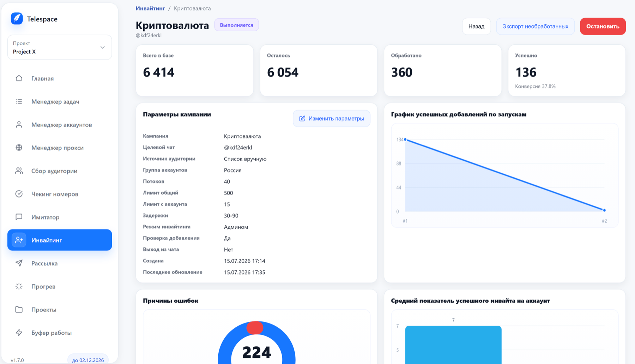Click the Криптовалюта page heading
635x364 pixels.
coord(172,25)
